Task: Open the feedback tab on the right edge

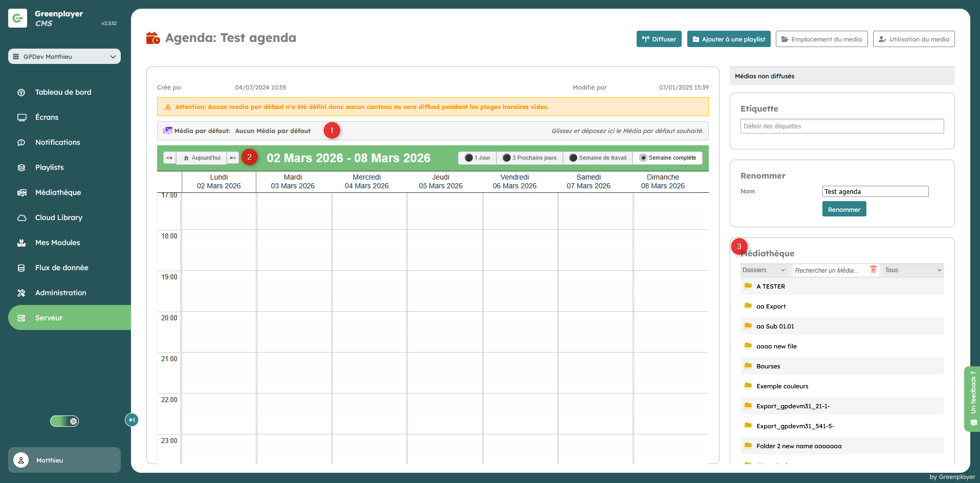Action: (972, 399)
